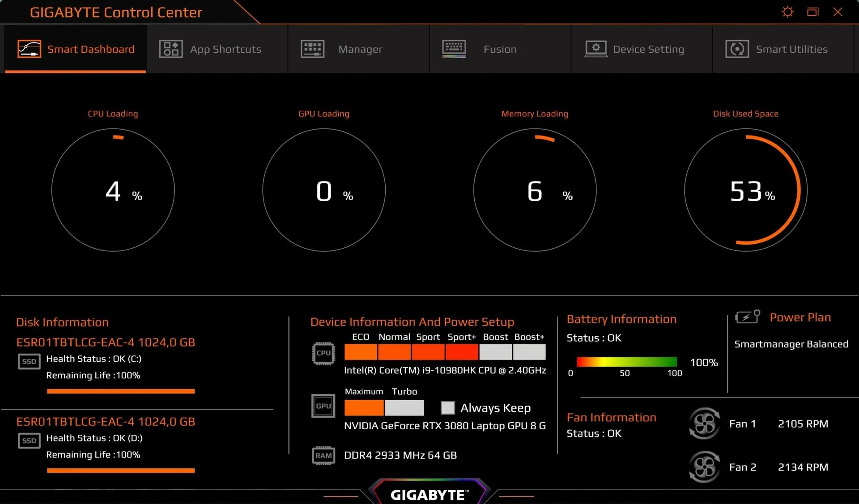This screenshot has width=859, height=504.
Task: Click the Fan 1 spinning fan icon
Action: click(x=705, y=424)
